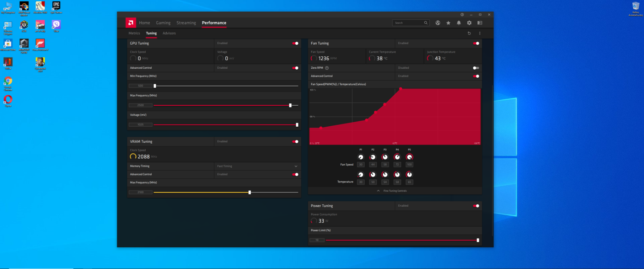
Task: Click the P3 Temperature dial
Action: click(x=385, y=175)
